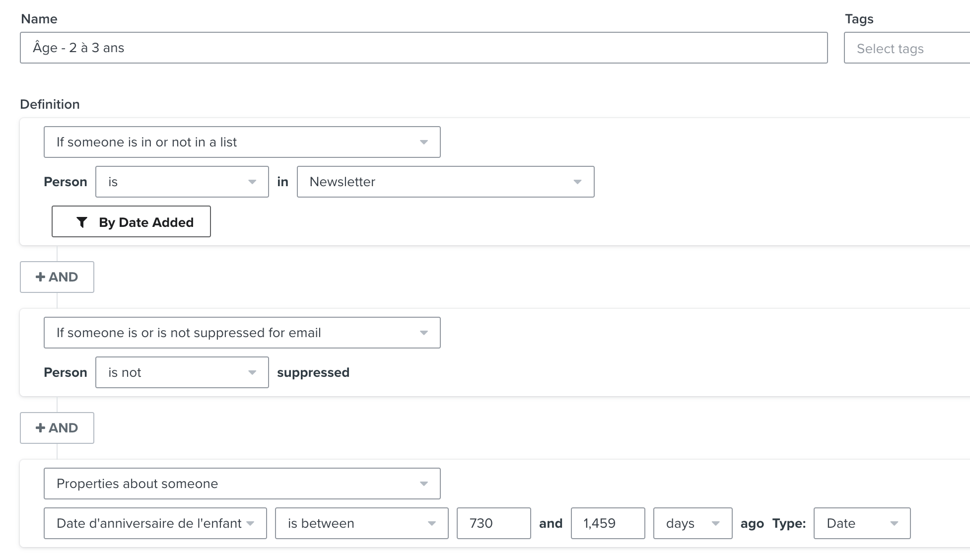Open the 'is not' suppressed dropdown
This screenshot has width=970, height=560.
click(x=182, y=372)
